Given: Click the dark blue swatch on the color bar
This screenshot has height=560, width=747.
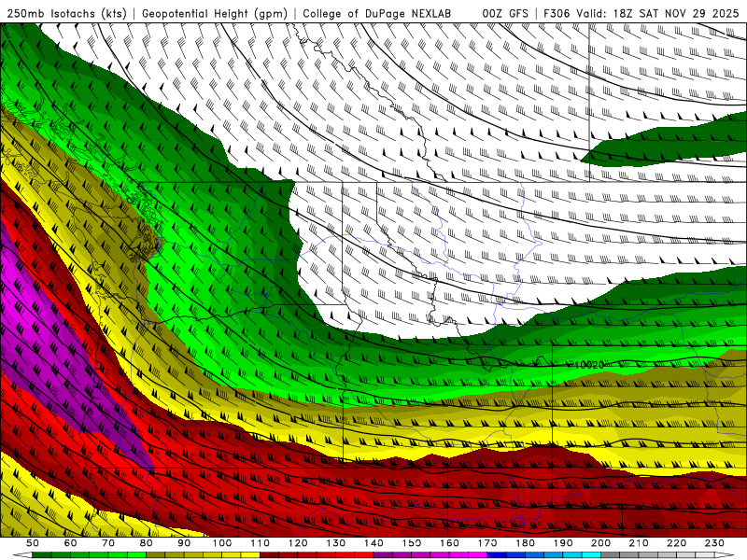Looking at the screenshot, I should (497, 554).
